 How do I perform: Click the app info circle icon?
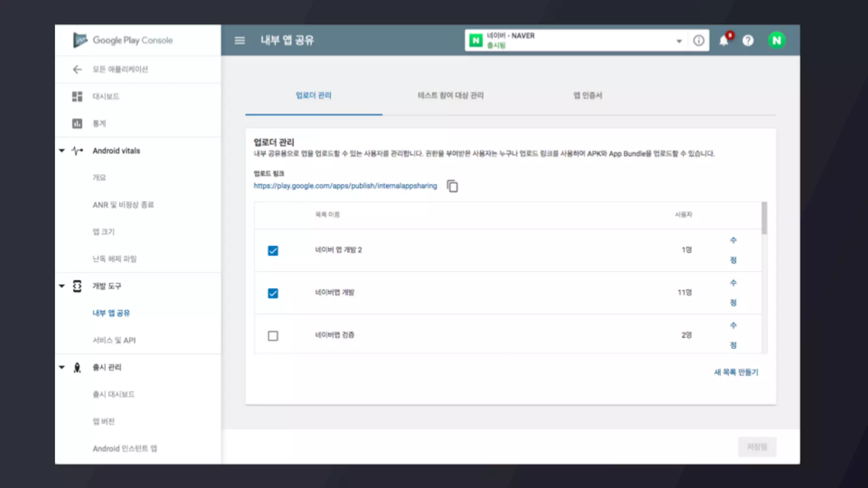[x=698, y=41]
